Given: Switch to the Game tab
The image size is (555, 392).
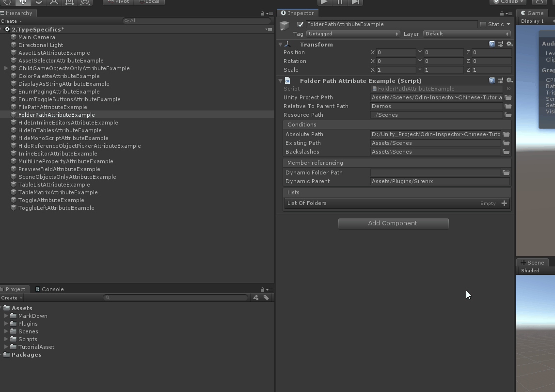Looking at the screenshot, I should 532,13.
